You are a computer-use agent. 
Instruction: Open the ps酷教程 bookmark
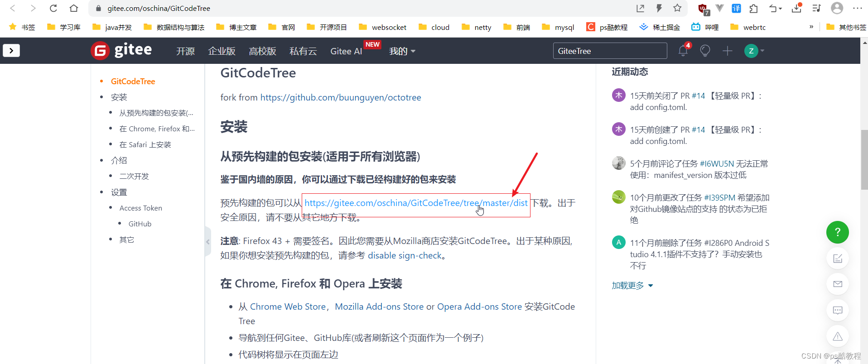tap(607, 27)
